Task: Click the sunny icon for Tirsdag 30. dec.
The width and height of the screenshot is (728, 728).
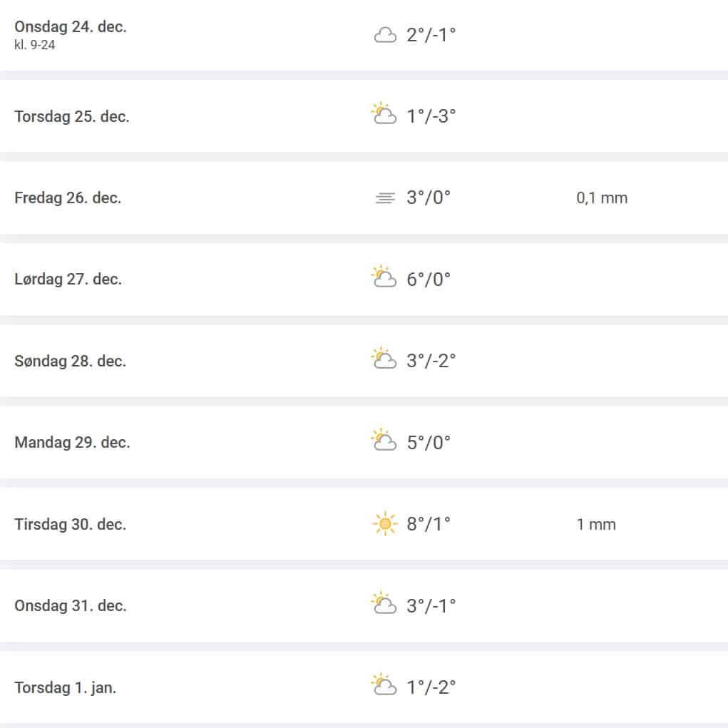Action: tap(385, 524)
